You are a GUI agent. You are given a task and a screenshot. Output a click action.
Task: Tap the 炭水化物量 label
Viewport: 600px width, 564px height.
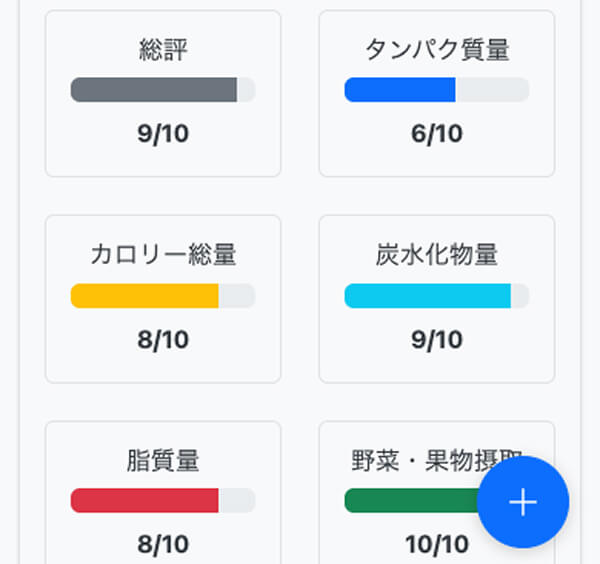[437, 254]
